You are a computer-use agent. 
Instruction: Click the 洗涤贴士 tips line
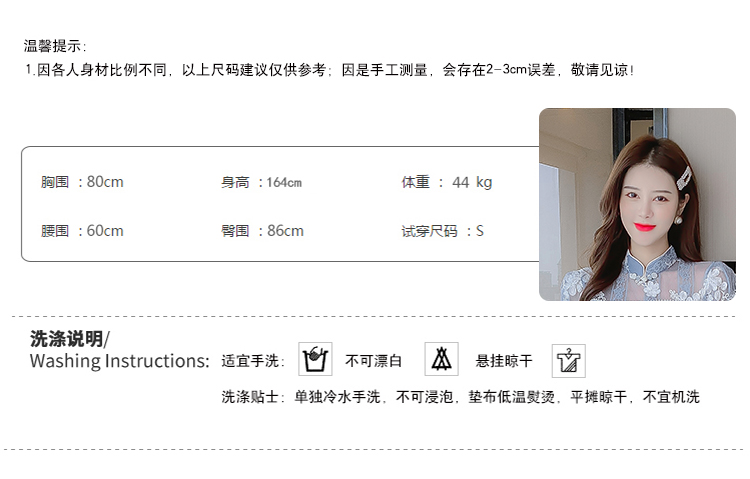click(x=460, y=397)
